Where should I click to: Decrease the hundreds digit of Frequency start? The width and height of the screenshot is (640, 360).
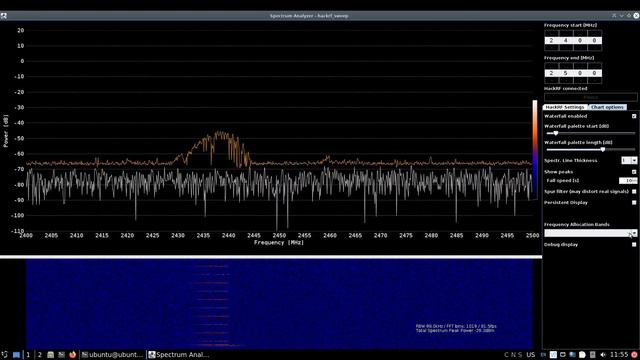[566, 47]
